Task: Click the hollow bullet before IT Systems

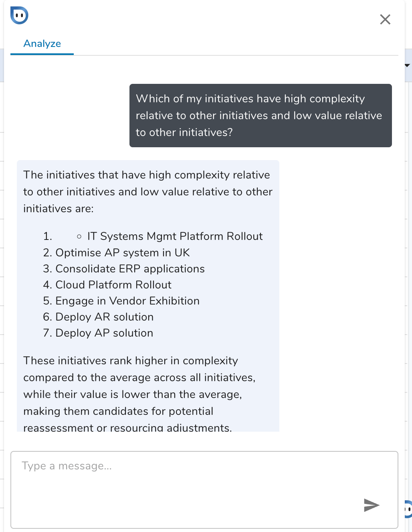Action: point(79,237)
